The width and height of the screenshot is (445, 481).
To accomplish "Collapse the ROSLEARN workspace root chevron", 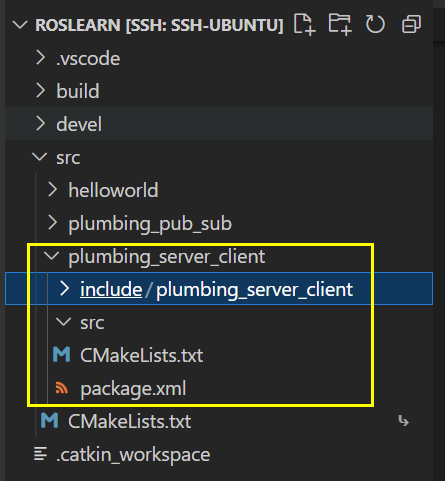I will [x=20, y=25].
